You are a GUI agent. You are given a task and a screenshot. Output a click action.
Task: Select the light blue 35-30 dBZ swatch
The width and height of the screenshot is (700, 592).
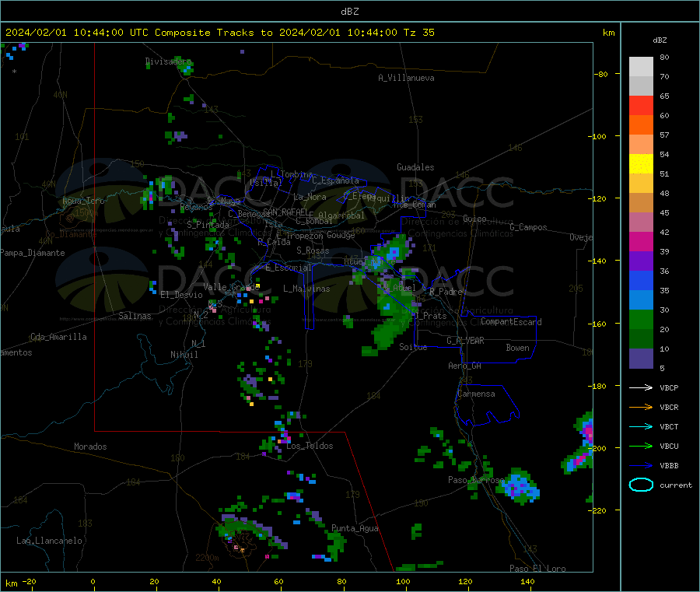coord(641,300)
